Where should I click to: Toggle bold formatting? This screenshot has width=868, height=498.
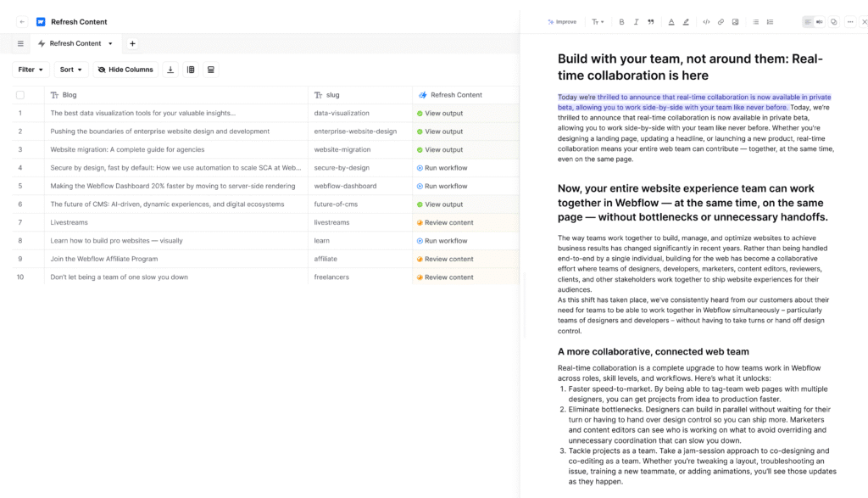[621, 21]
